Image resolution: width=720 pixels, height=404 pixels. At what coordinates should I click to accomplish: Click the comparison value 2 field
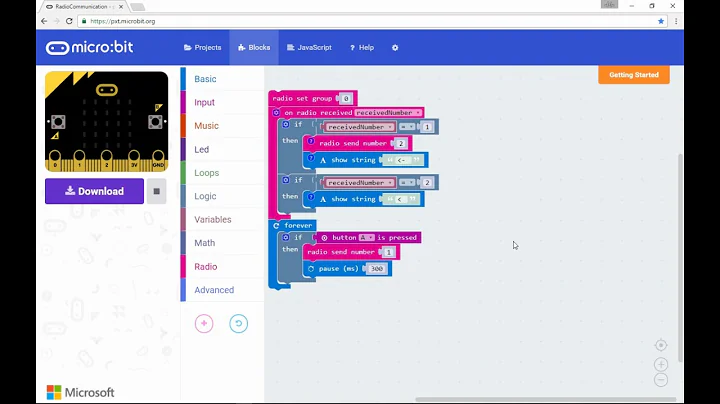click(x=427, y=183)
